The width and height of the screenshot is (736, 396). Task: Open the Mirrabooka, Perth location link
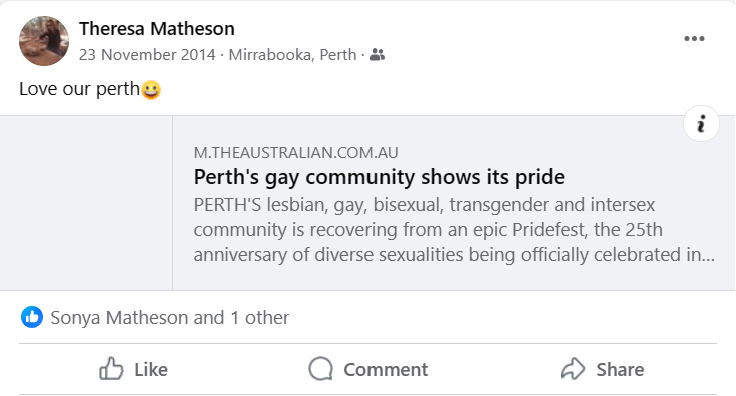tap(292, 54)
